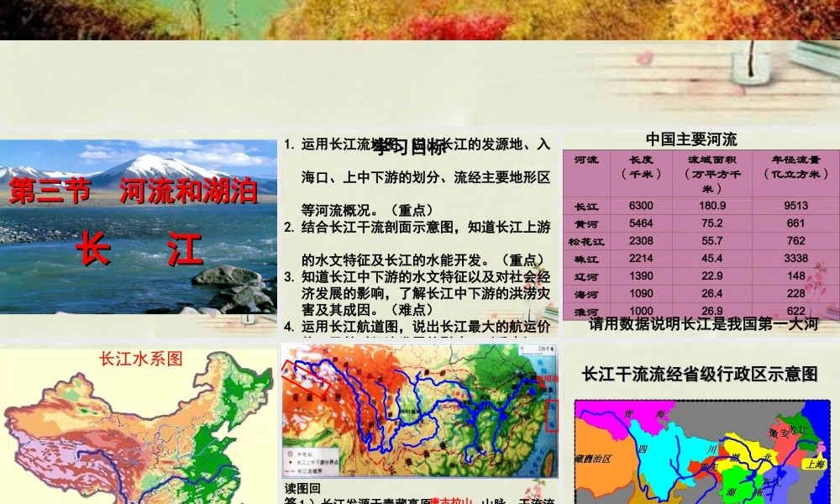Viewport: 840px width, 504px height.
Task: Select the '辽河' row label
Action: pos(586,277)
